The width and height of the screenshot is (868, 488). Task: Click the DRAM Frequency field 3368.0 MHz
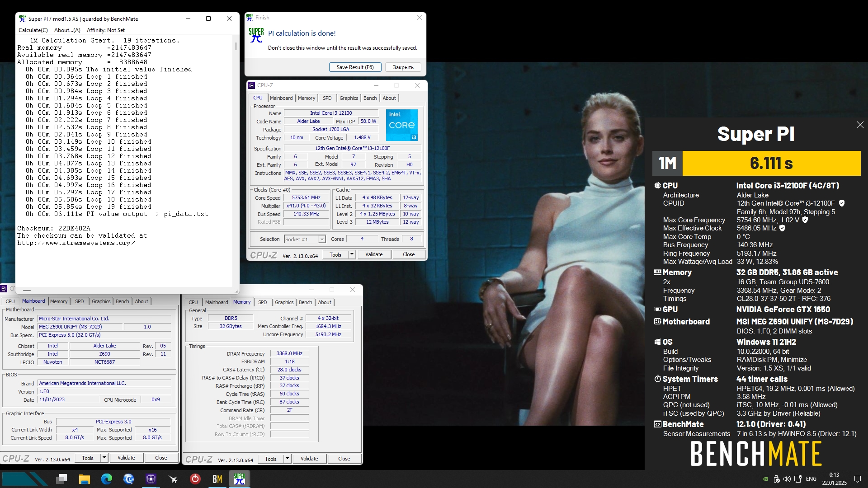click(x=289, y=354)
